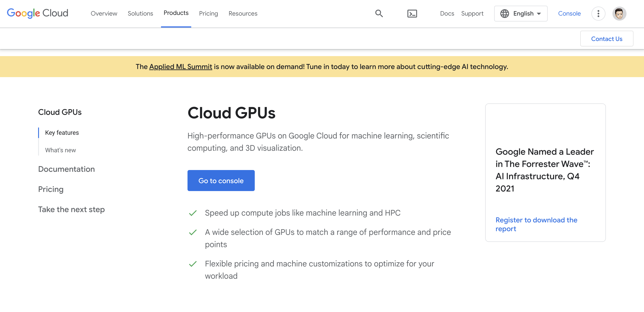Open the search bar

click(379, 13)
